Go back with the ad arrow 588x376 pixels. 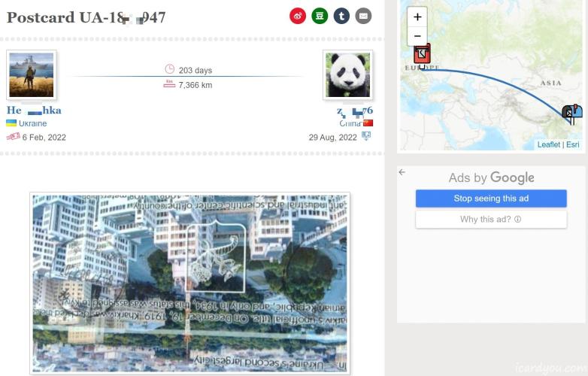(x=402, y=172)
